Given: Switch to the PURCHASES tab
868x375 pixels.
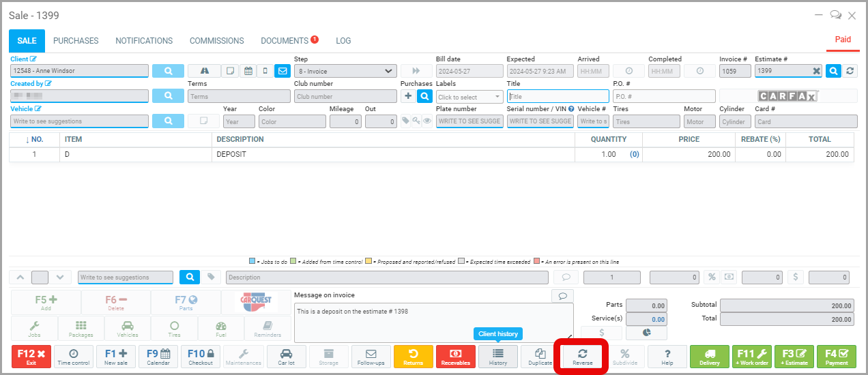Looking at the screenshot, I should [76, 41].
